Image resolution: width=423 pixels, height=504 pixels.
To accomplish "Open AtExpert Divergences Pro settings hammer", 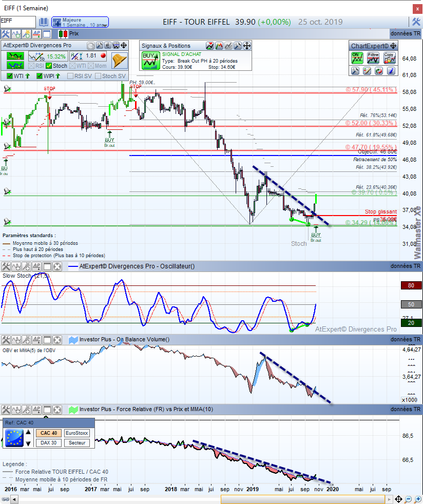I will click(99, 45).
